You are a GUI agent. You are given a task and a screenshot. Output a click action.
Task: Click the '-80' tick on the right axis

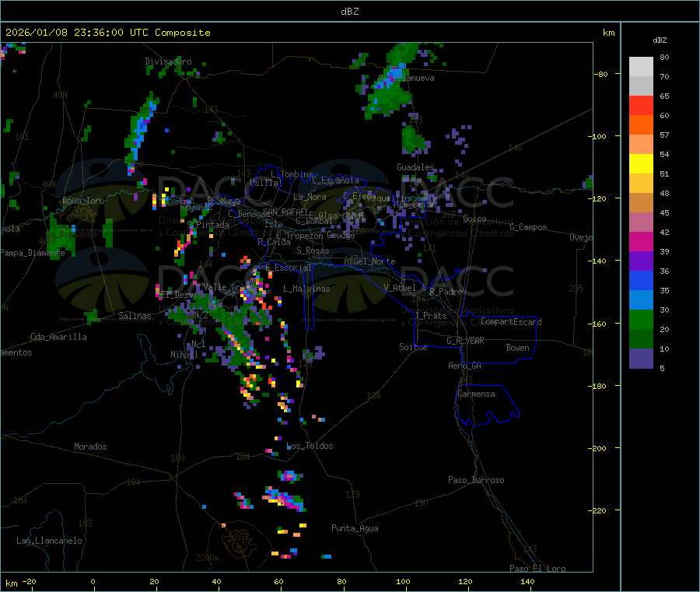click(x=601, y=74)
